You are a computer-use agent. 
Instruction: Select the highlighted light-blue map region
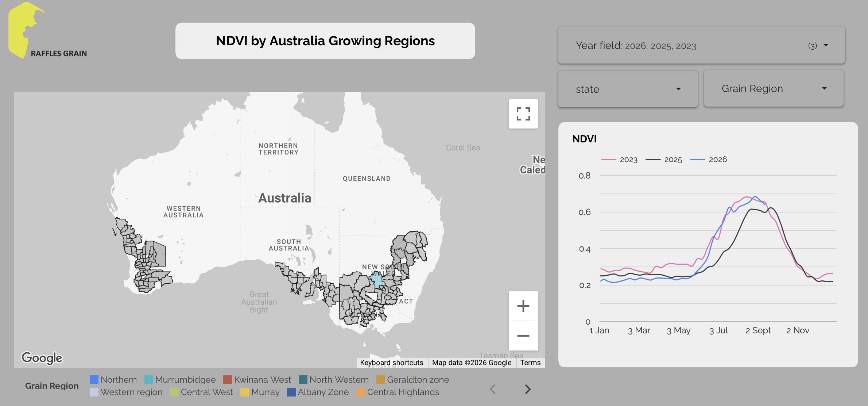[377, 280]
